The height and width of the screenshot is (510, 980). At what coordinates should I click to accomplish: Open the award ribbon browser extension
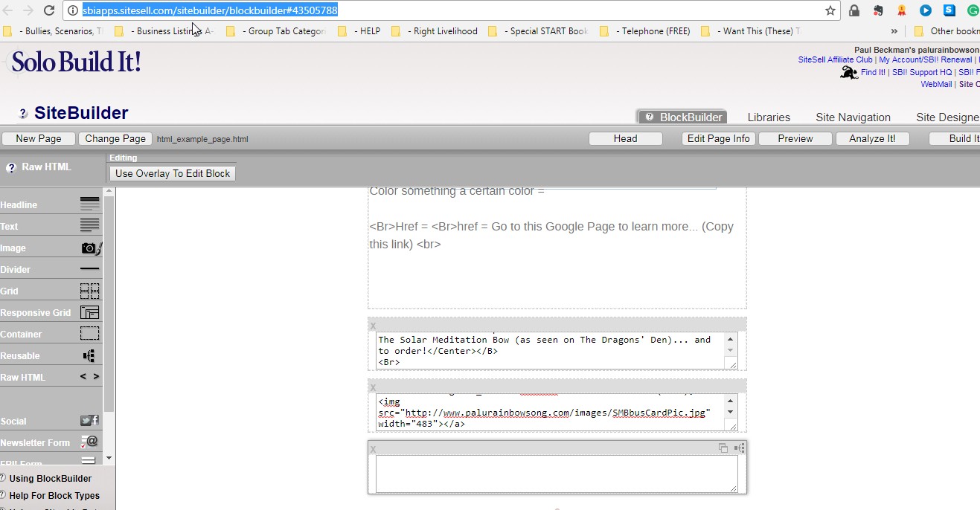click(x=902, y=10)
